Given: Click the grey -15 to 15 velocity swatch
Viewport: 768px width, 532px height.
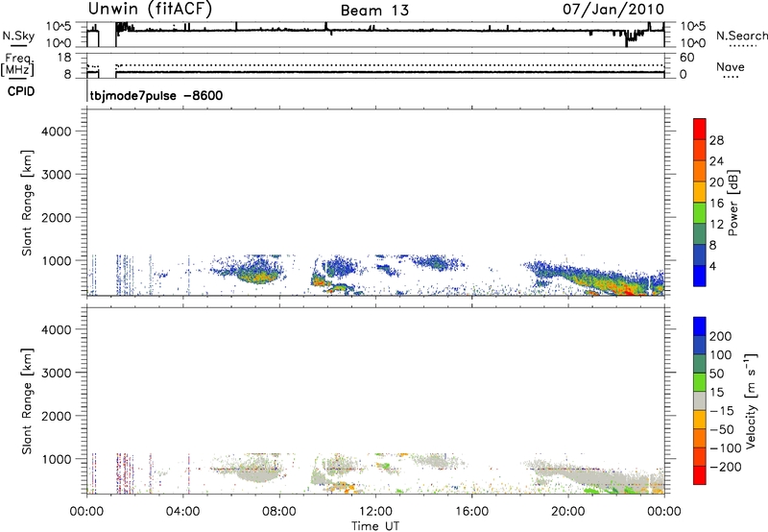Looking at the screenshot, I should (x=700, y=400).
